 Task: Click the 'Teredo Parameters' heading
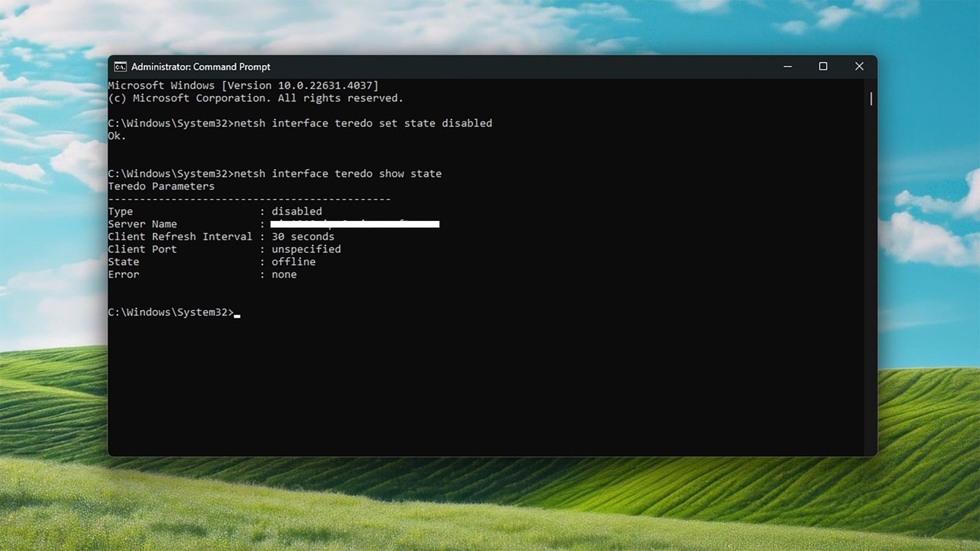point(161,186)
